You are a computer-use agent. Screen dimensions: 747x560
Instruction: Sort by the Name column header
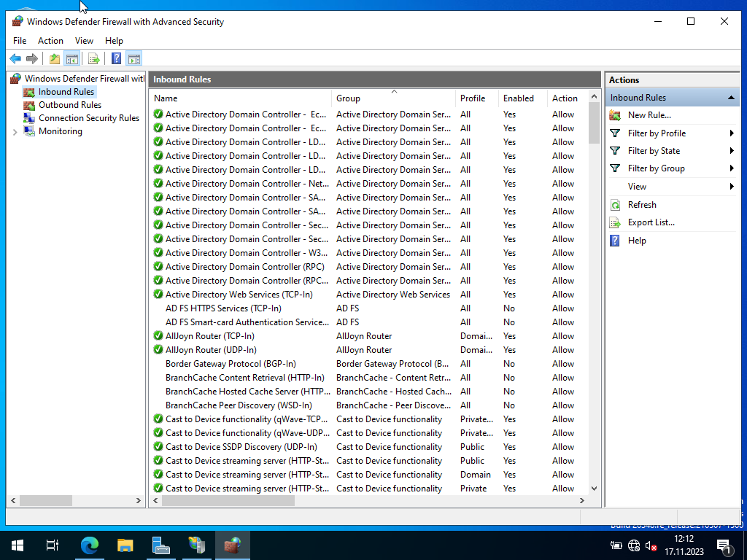(241, 98)
